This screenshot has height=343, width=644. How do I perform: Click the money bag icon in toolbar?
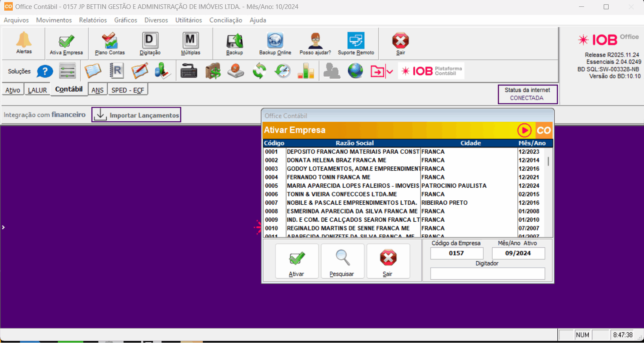coord(213,71)
